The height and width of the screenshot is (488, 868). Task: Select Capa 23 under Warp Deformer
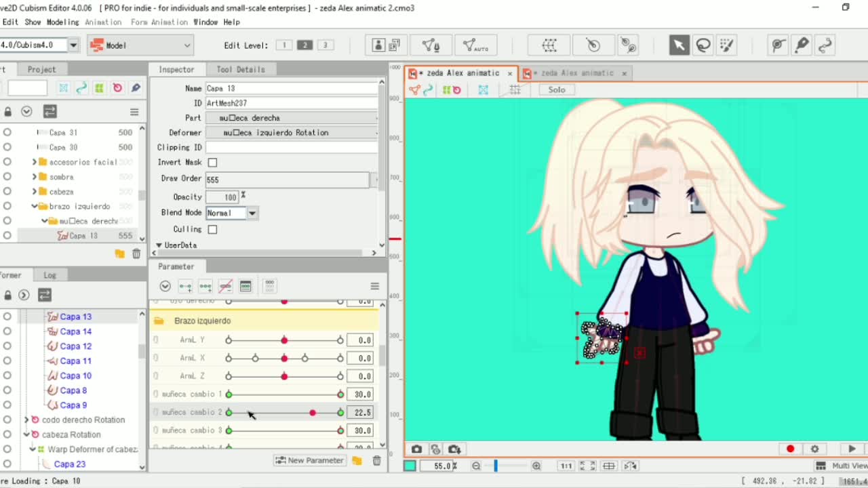(x=69, y=464)
